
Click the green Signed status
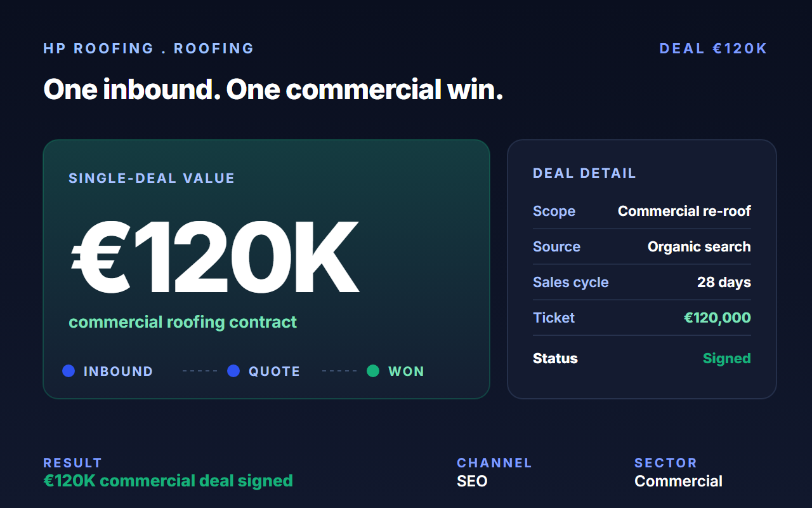click(x=727, y=359)
